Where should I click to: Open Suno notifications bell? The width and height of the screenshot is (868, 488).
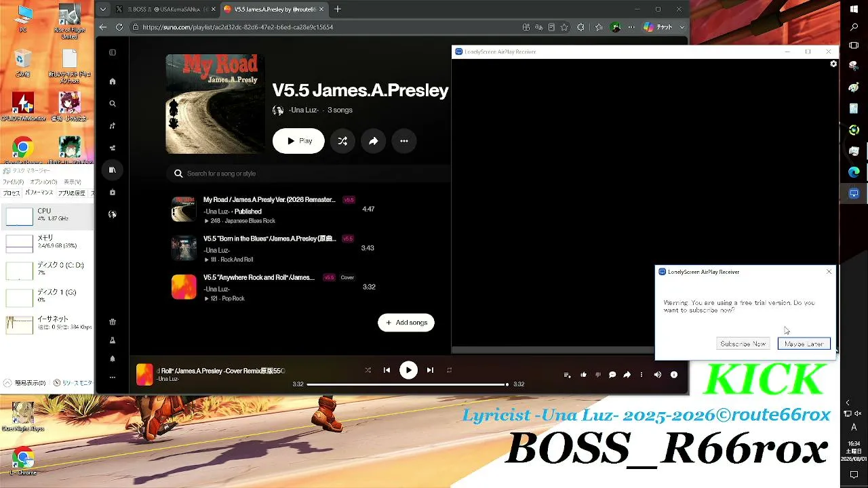click(x=113, y=359)
